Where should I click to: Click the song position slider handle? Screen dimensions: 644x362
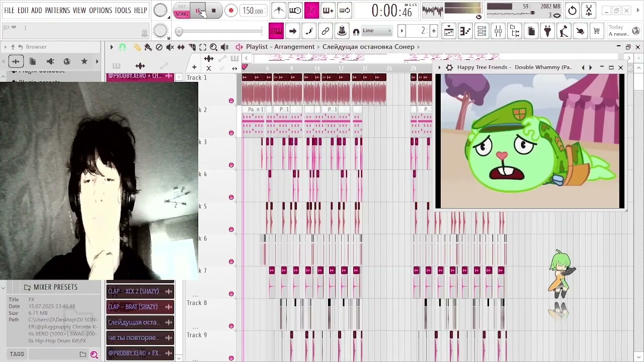179,32
